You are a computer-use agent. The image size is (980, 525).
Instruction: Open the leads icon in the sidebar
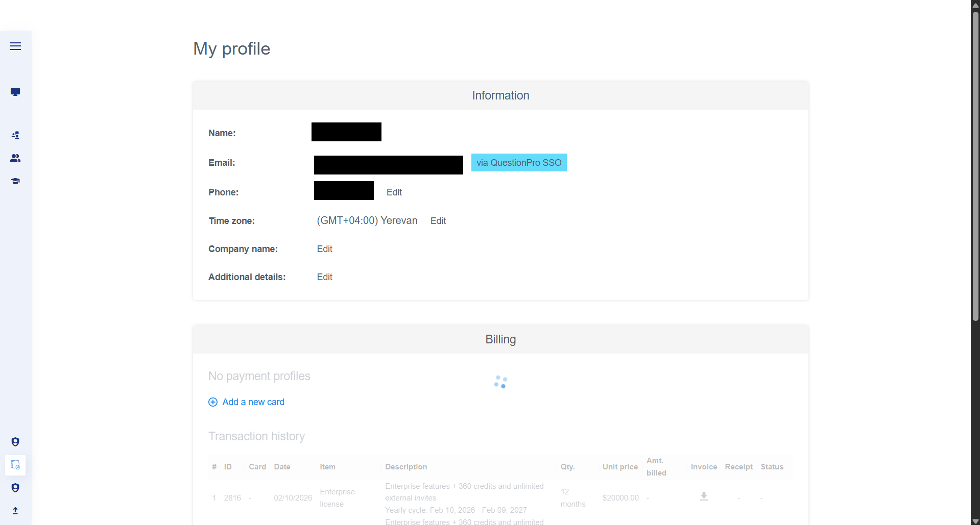pyautogui.click(x=15, y=135)
